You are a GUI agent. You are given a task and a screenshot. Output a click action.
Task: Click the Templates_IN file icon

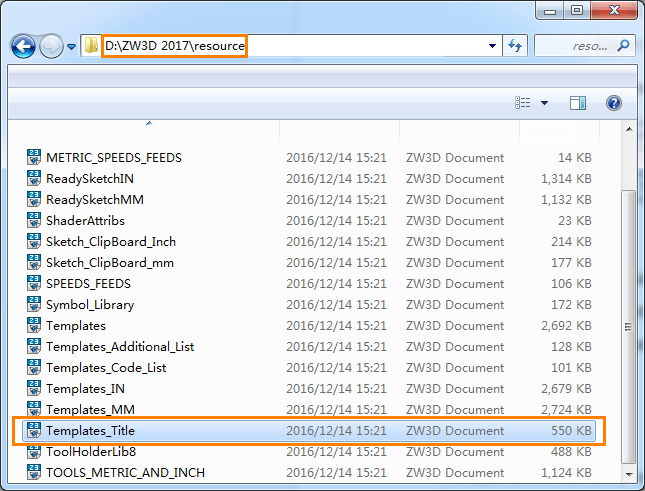(x=34, y=388)
